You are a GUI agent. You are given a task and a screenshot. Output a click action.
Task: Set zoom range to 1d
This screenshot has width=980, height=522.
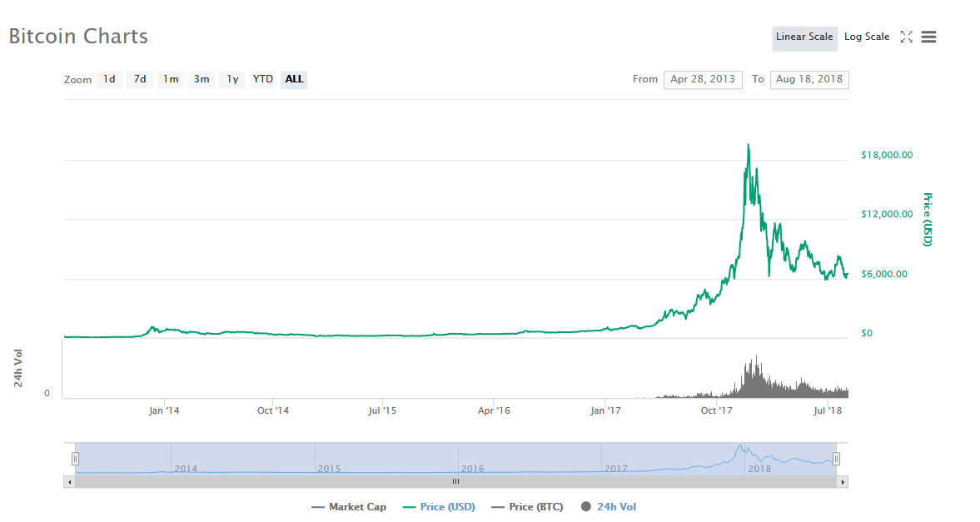click(x=109, y=79)
